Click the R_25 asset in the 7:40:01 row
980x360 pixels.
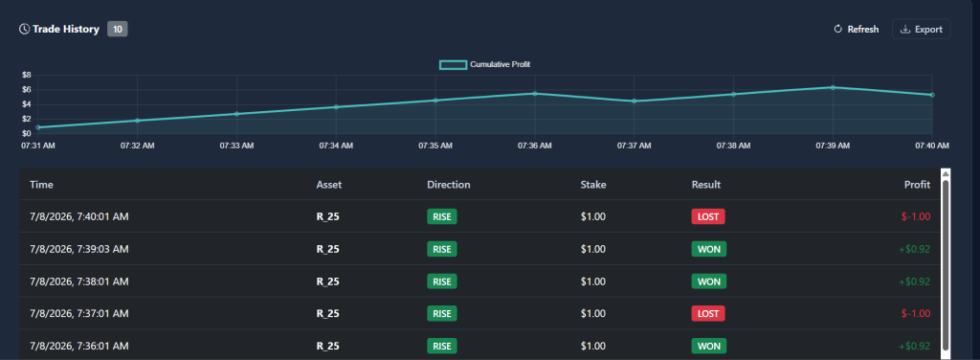point(327,217)
